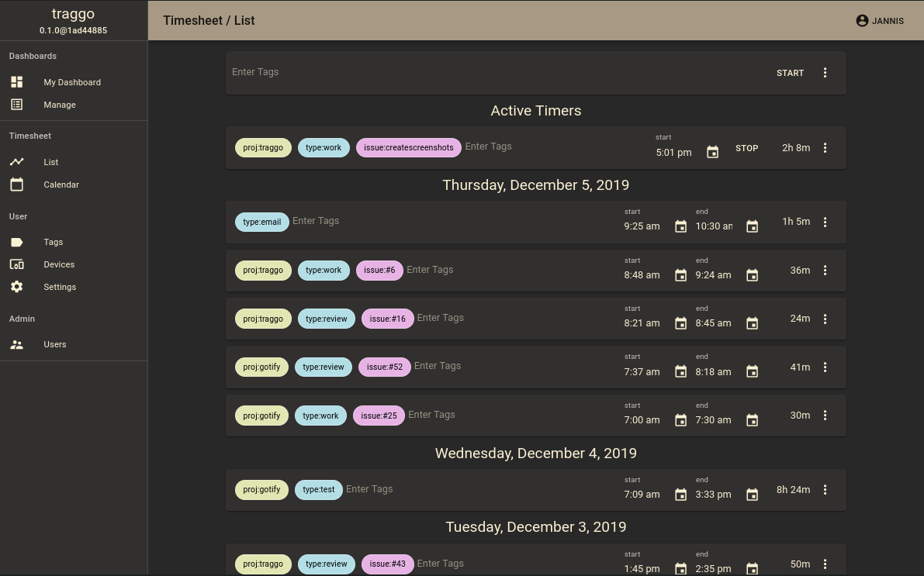
Task: Click the List chart icon under Timesheet
Action: 17,162
